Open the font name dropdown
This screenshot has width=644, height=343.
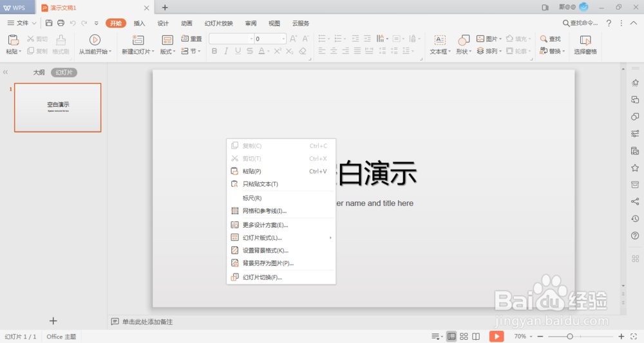pyautogui.click(x=251, y=39)
